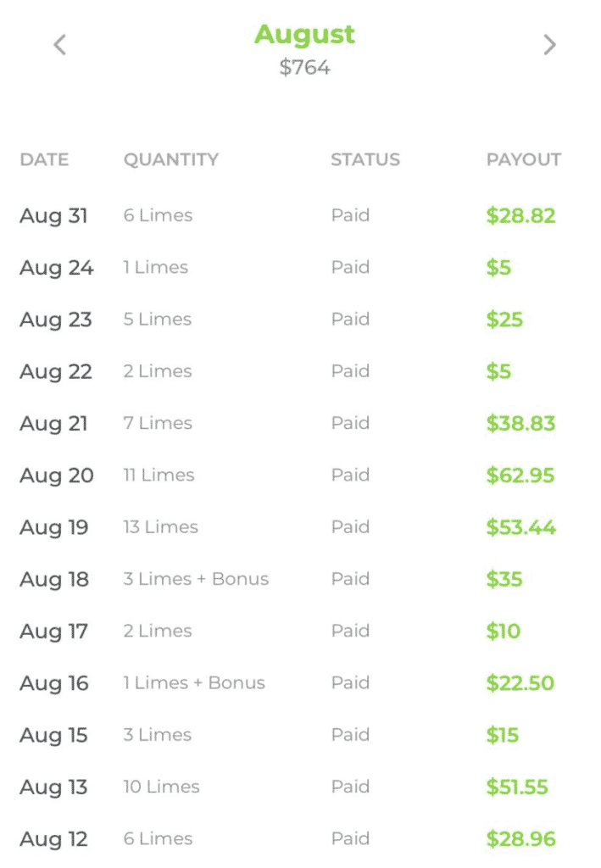Tap the Paid status for Aug 17
Viewport: 601px width, 868px height.
[350, 631]
